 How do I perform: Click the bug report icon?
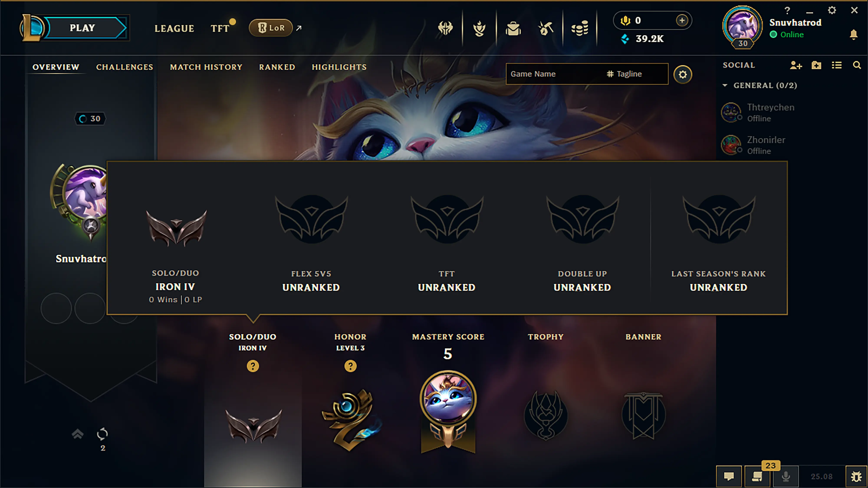pos(856,476)
